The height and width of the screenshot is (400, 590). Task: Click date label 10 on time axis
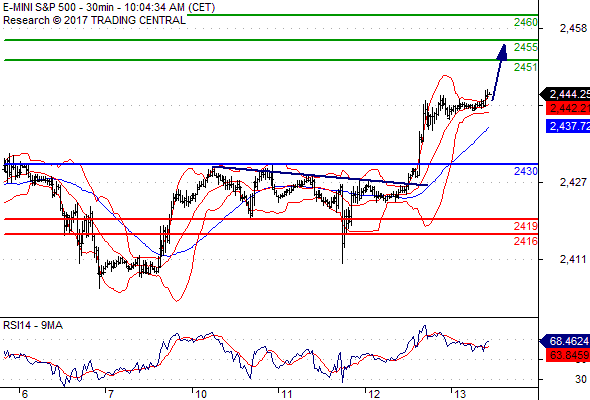[x=201, y=394]
